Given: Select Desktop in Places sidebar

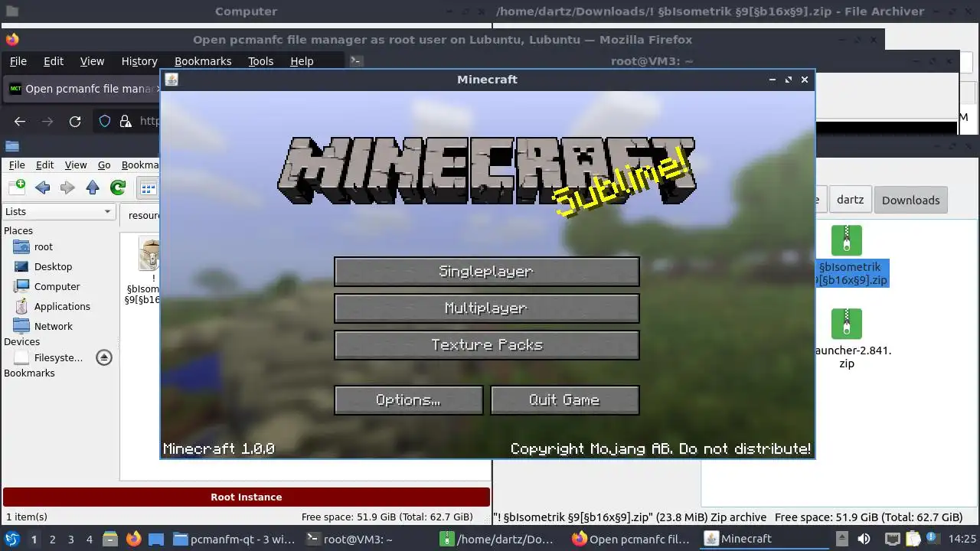Looking at the screenshot, I should click(x=53, y=266).
